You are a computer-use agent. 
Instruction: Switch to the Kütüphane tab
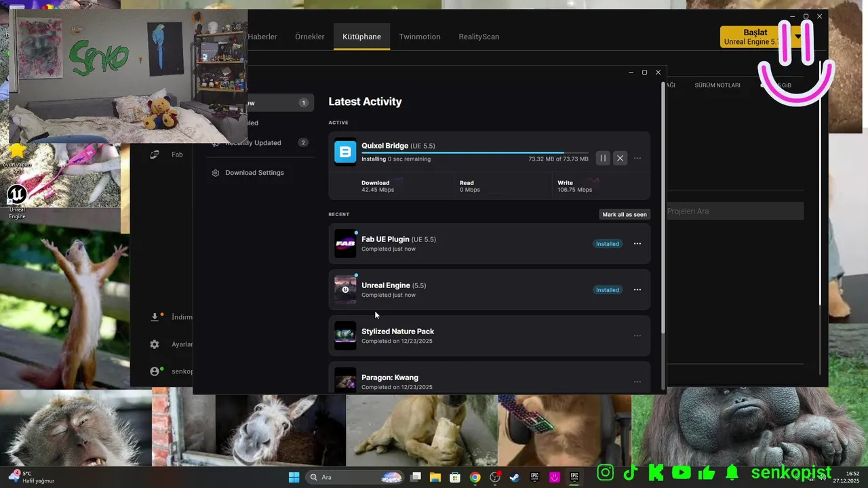361,37
